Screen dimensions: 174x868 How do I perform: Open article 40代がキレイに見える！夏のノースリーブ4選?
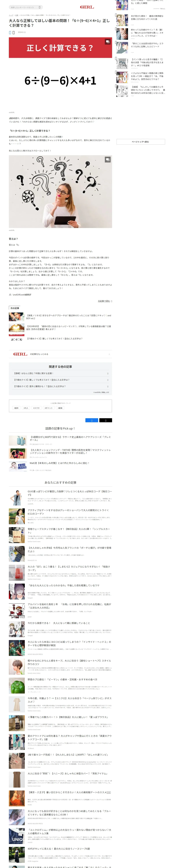pos(59,849)
